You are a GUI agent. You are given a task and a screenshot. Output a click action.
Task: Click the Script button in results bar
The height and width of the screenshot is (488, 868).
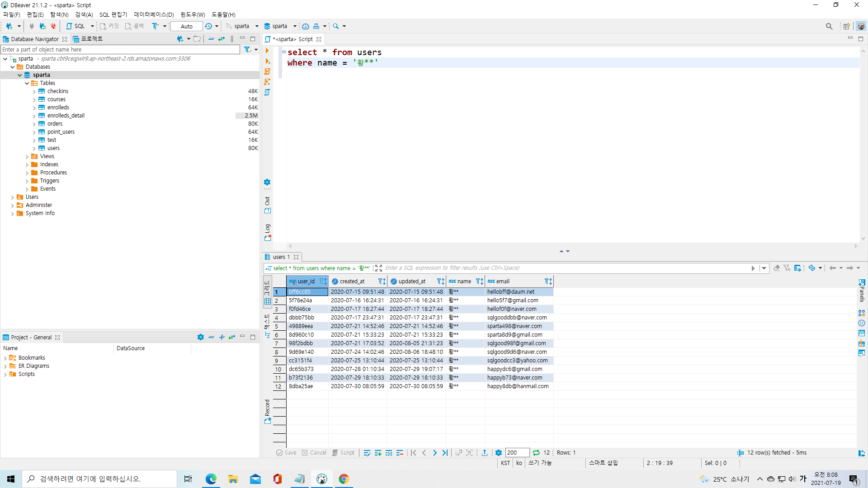tap(344, 453)
